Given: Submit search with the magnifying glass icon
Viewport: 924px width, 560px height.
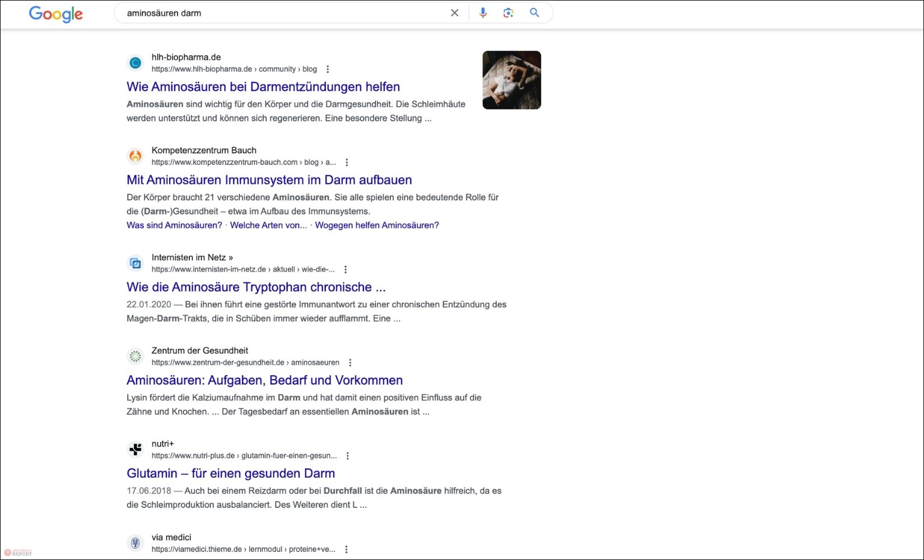Looking at the screenshot, I should click(x=535, y=13).
